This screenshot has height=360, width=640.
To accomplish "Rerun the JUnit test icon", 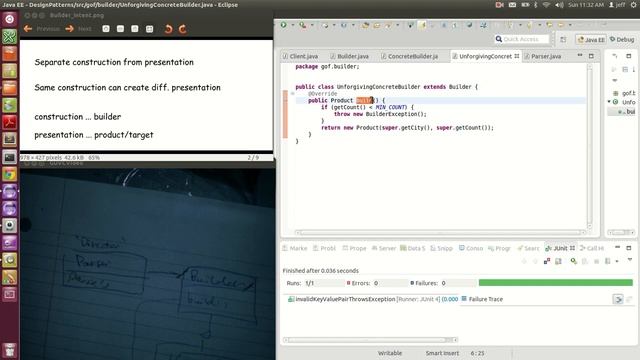I will tap(573, 261).
